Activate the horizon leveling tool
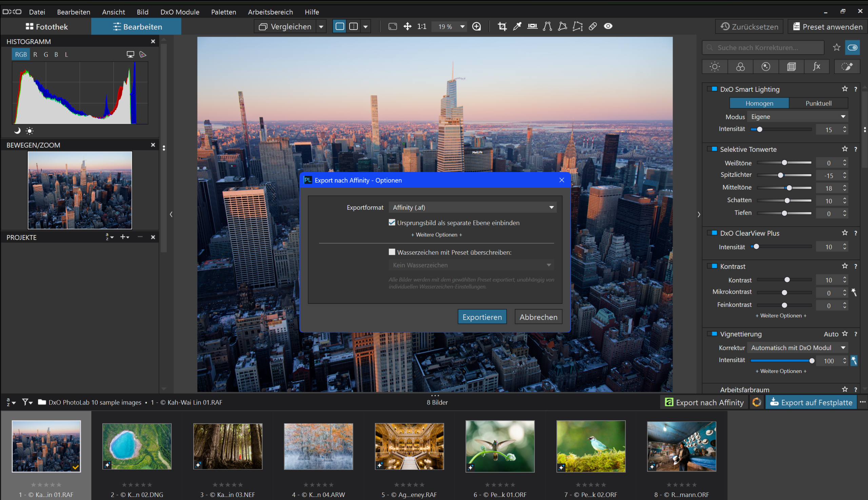868x500 pixels. click(532, 26)
